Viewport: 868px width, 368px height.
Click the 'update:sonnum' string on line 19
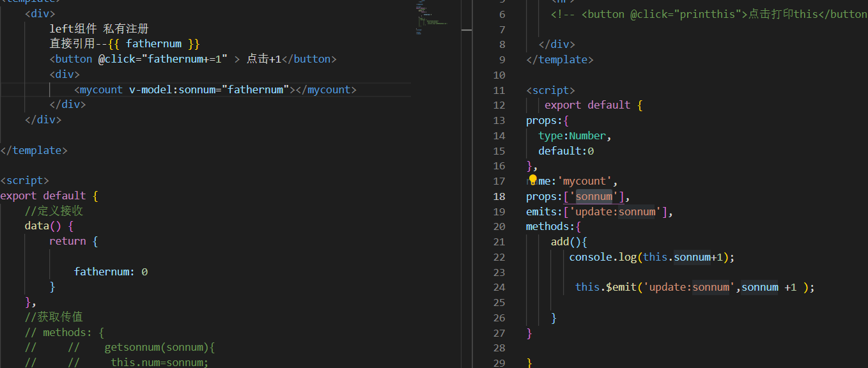tap(615, 211)
